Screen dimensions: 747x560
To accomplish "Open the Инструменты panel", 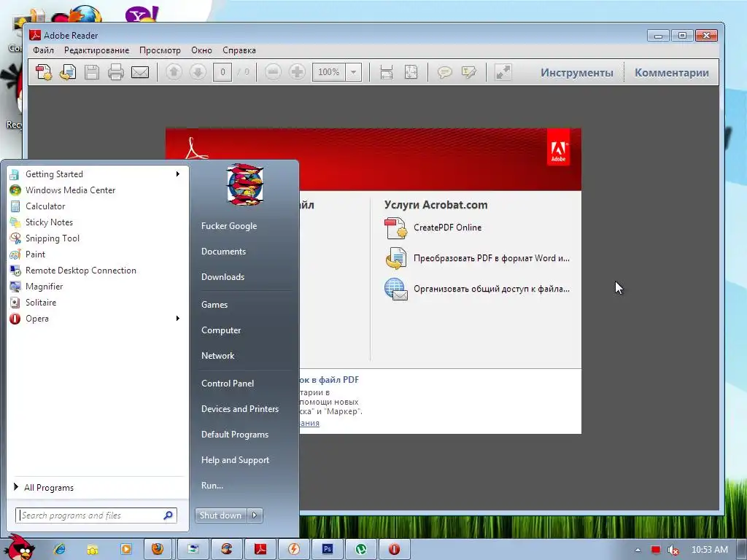I will (577, 72).
